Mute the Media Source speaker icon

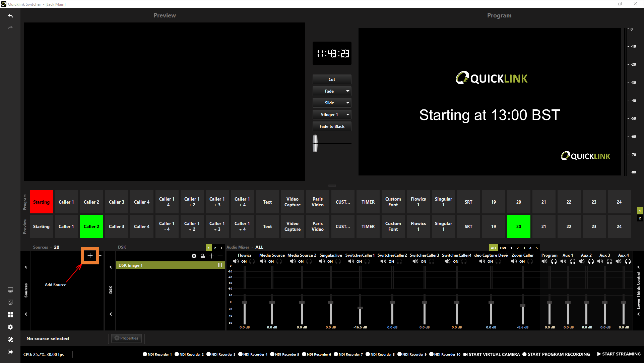tap(263, 261)
